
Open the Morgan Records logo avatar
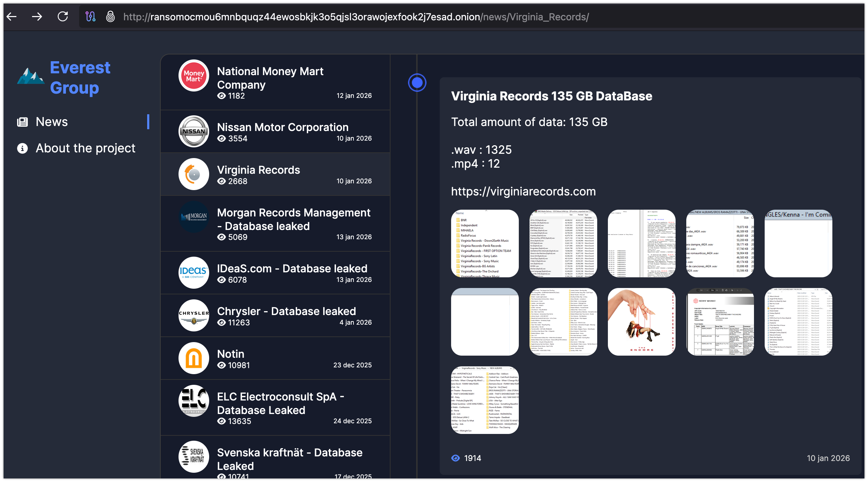point(194,217)
